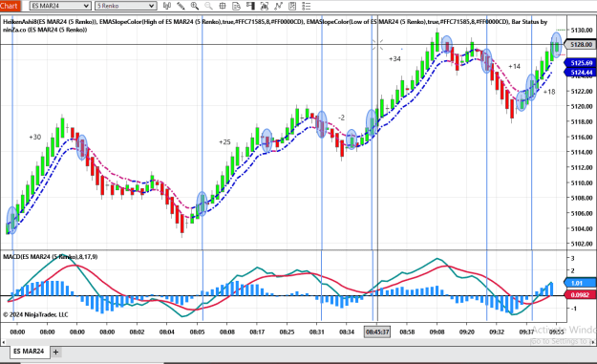Click the 5130.00 price axis label
This screenshot has width=597, height=364.
point(582,30)
